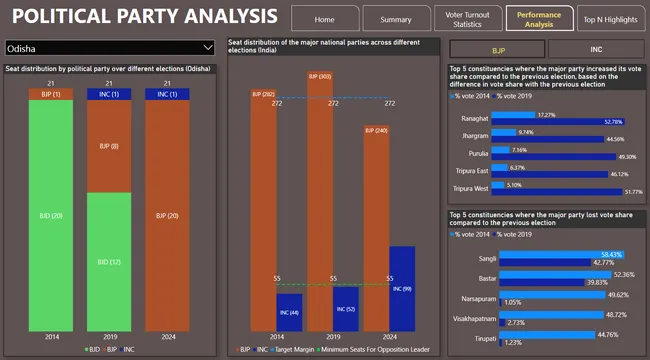Open Voter Turnout Statistics tab

pos(468,18)
